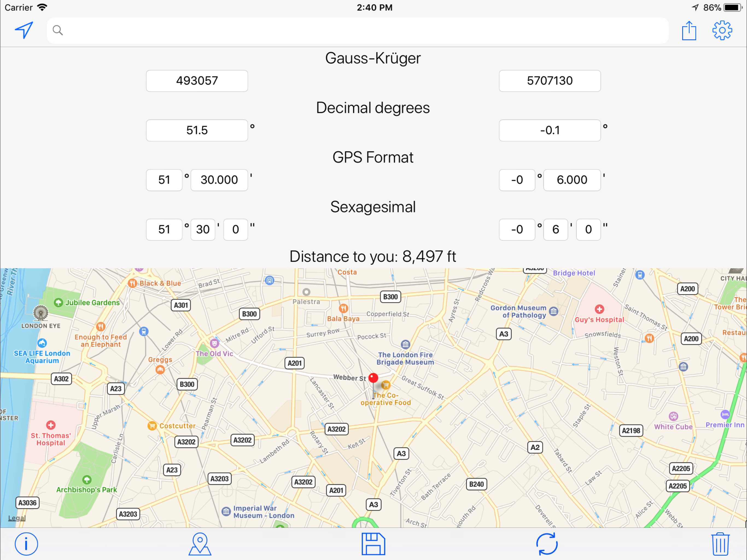Edit sexagesimal longitude minutes 6
747x560 pixels.
coord(556,230)
